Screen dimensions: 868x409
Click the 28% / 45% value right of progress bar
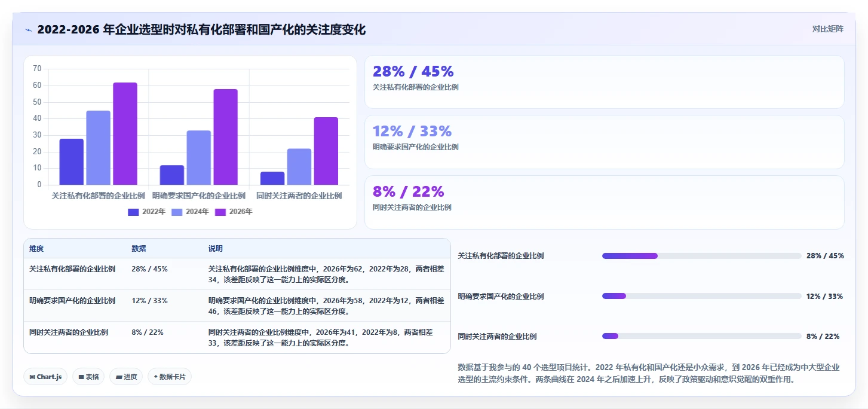[x=825, y=256]
